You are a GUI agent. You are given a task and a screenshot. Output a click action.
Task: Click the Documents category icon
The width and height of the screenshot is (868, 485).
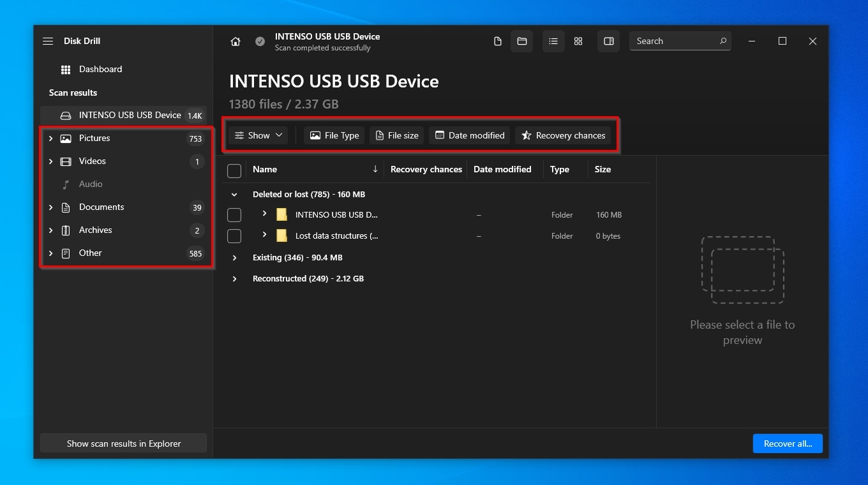tap(66, 207)
